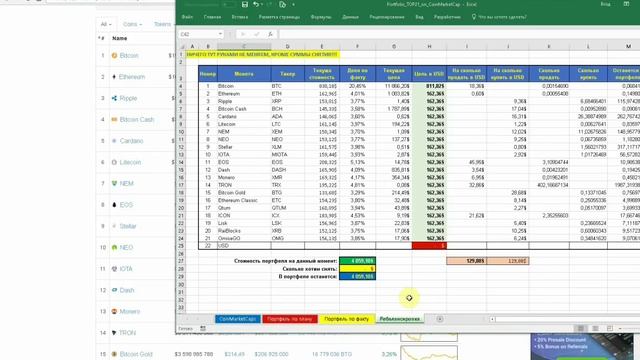Click the zoom out minus in the status bar

click(620, 329)
